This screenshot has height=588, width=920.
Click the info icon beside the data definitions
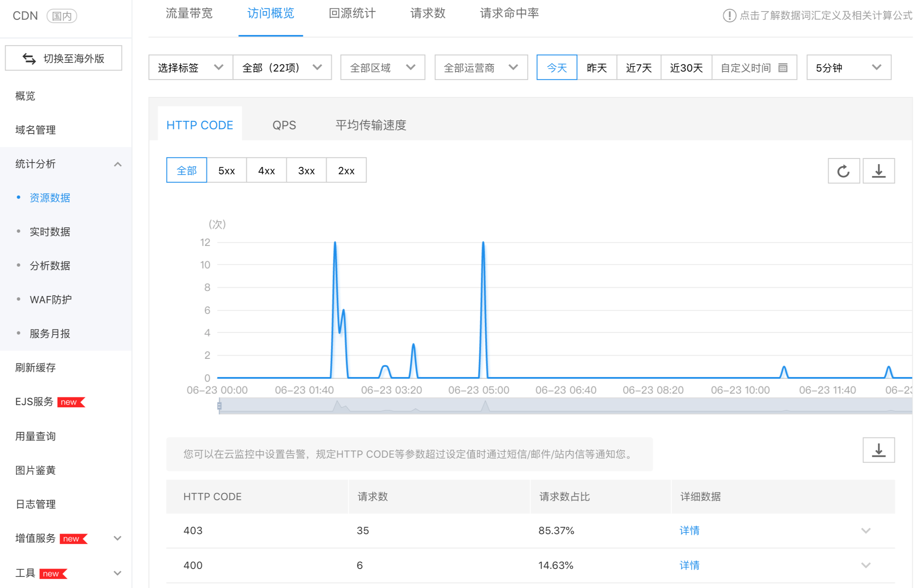[x=729, y=15]
